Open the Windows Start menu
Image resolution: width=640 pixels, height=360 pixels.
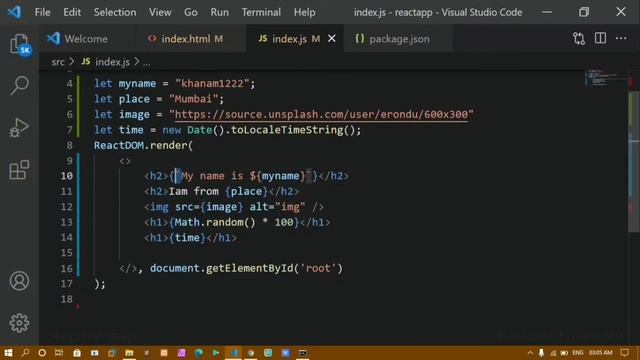[8, 353]
